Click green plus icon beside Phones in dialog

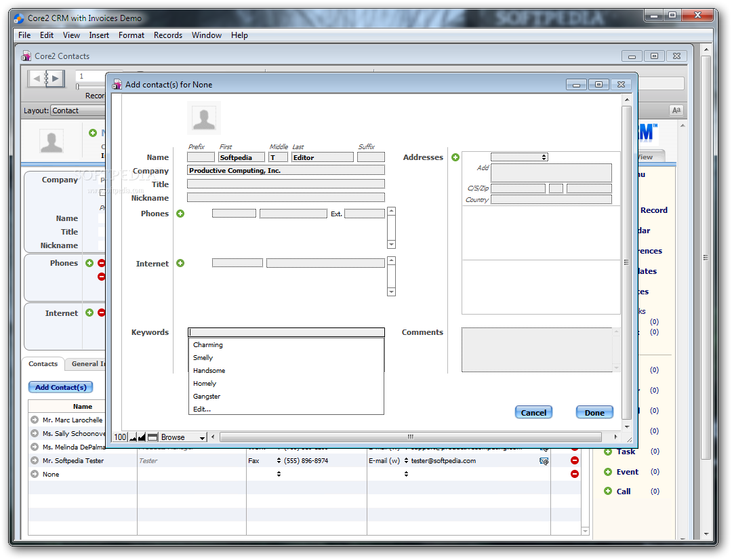point(180,214)
